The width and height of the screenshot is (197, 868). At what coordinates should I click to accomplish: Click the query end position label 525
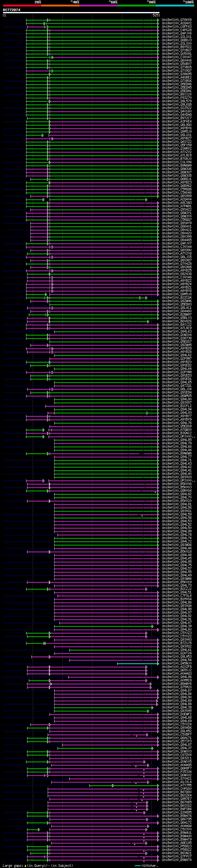point(155,15)
